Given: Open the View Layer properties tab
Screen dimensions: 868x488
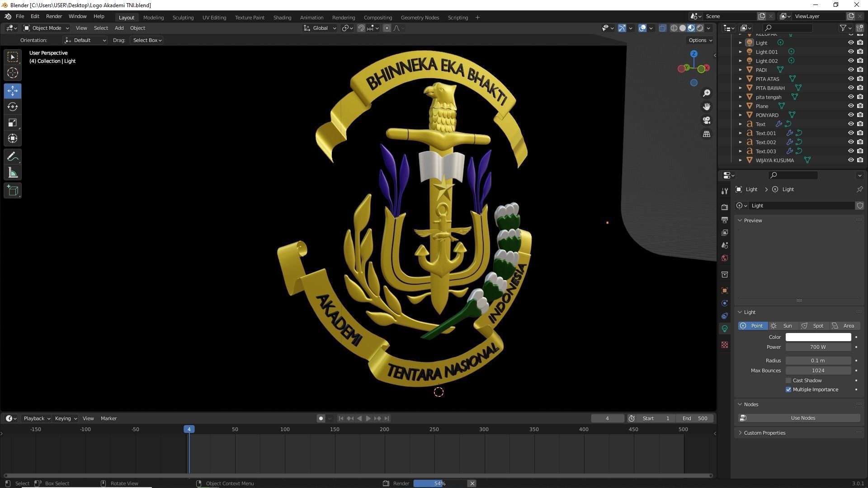Looking at the screenshot, I should [725, 232].
